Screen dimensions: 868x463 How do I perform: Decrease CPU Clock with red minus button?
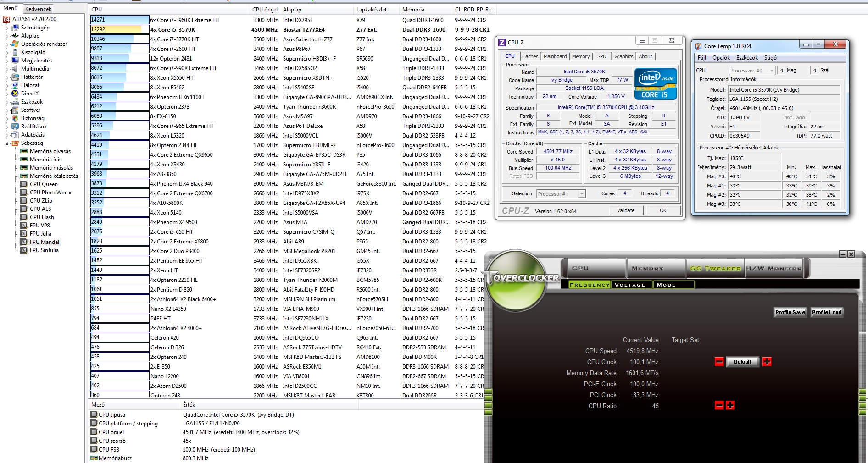click(719, 362)
